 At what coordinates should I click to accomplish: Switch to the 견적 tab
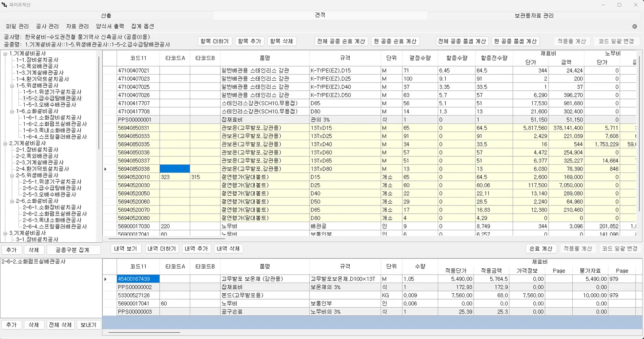click(x=320, y=15)
